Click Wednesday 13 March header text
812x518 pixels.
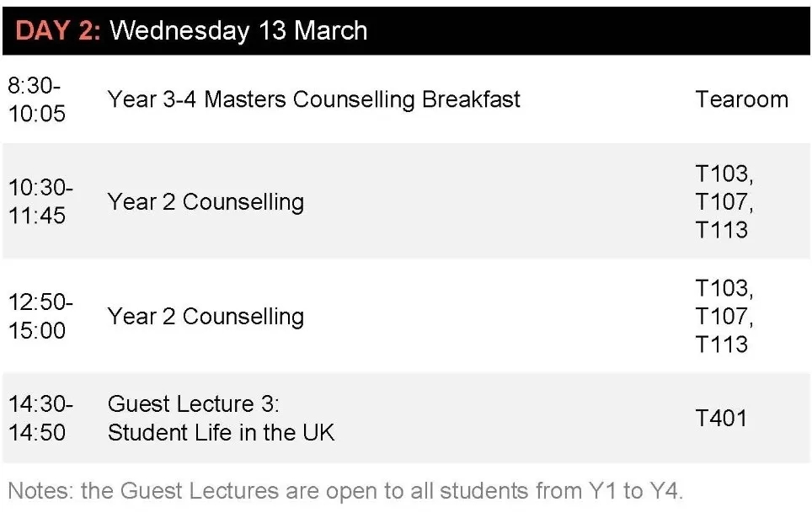[238, 30]
